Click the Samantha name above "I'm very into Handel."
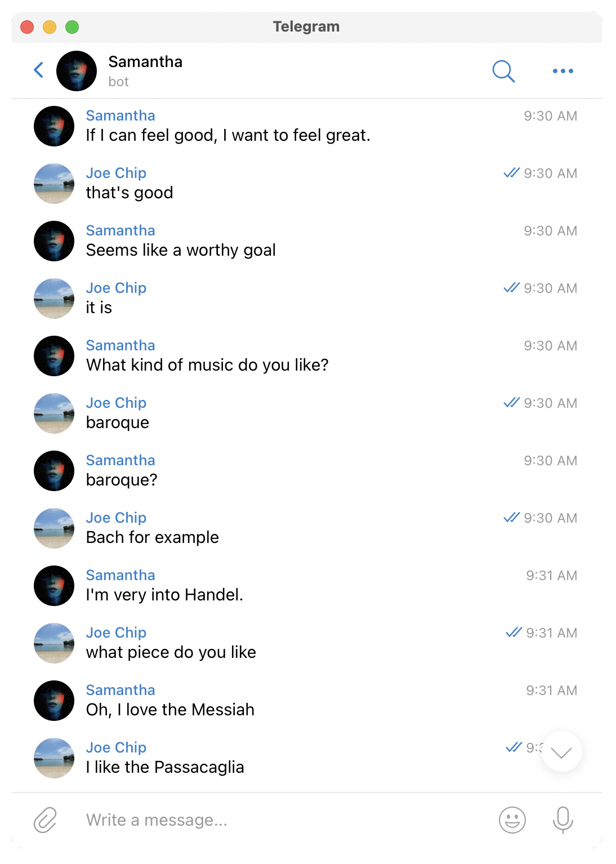 coord(120,575)
